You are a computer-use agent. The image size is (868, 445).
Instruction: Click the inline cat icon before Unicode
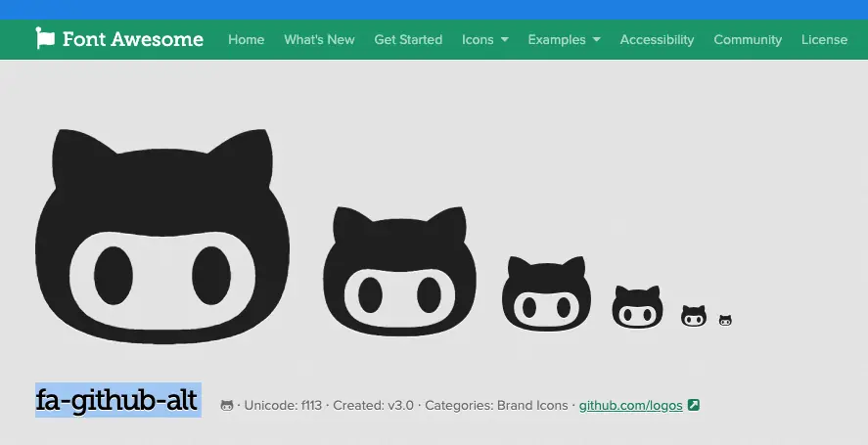227,406
